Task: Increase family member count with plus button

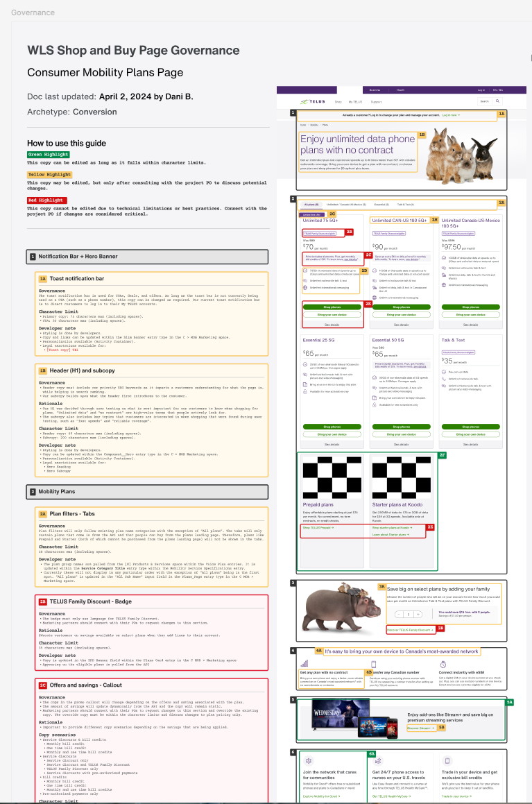Action: 418,614
